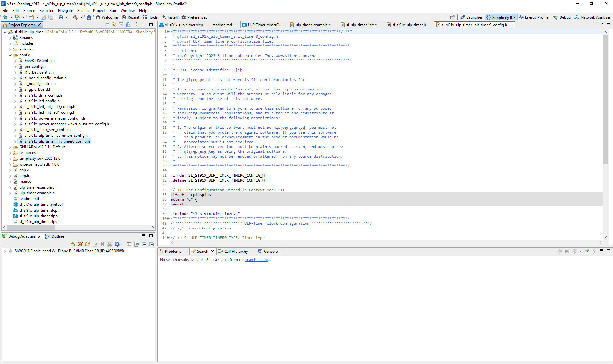Collapse all nodes in Project Explorer
Image resolution: width=613 pixels, height=364 pixels.
107,24
